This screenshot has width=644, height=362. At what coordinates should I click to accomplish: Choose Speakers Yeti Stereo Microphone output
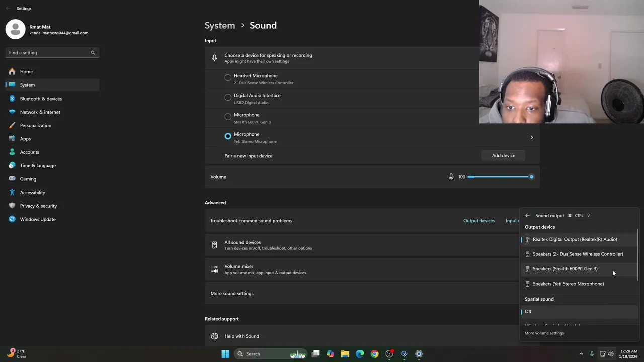tap(579, 284)
